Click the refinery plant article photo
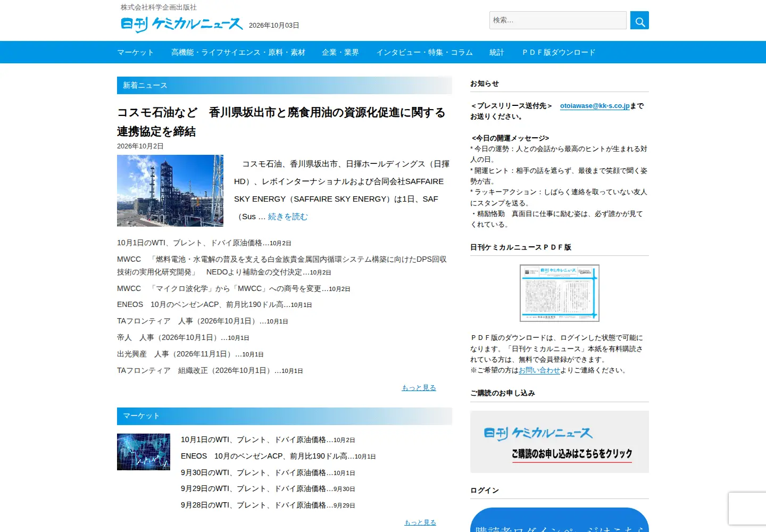This screenshot has width=766, height=532. click(170, 190)
